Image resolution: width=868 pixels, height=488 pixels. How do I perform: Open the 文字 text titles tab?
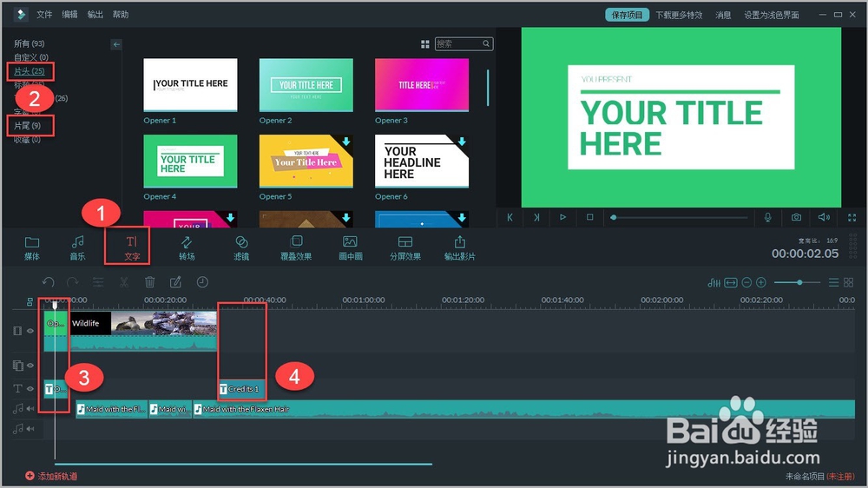(132, 247)
